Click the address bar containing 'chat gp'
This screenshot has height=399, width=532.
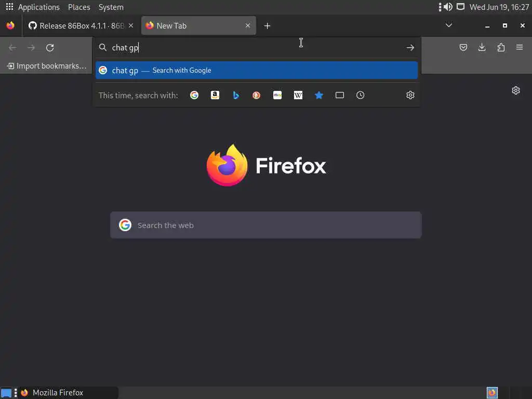tap(257, 47)
